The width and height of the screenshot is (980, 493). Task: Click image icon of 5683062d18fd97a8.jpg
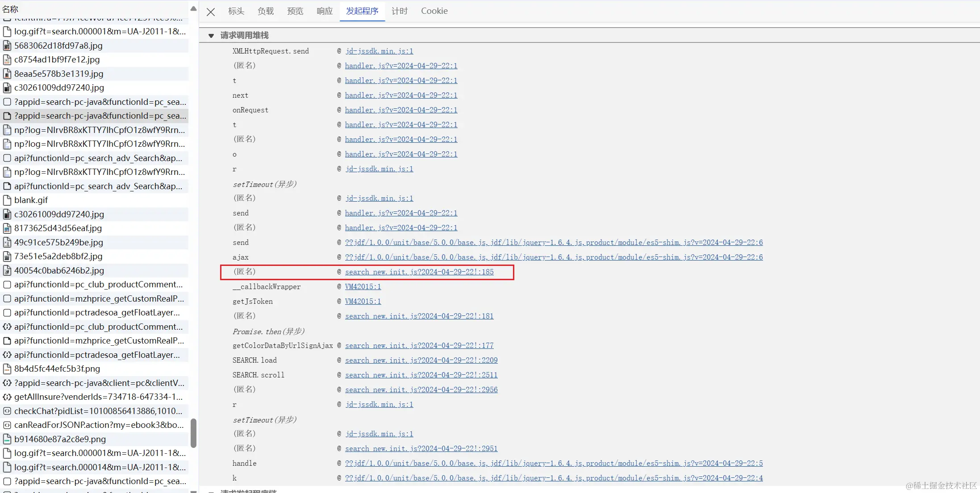pyautogui.click(x=7, y=46)
